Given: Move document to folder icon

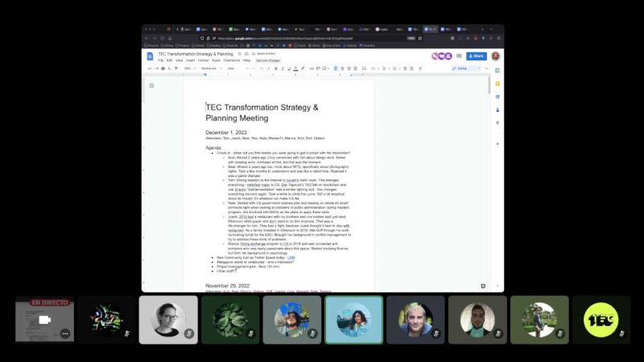Looking at the screenshot, I should 246,54.
